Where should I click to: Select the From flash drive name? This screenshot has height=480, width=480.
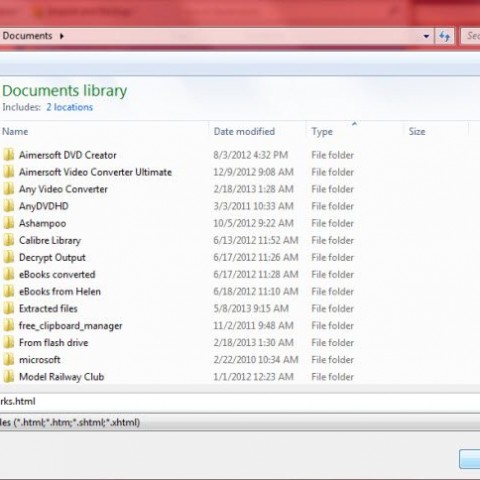(54, 342)
